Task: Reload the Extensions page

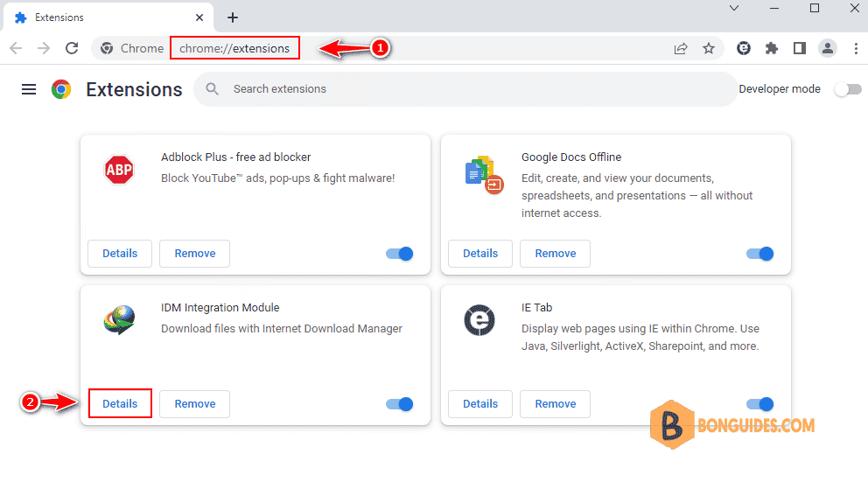Action: tap(72, 48)
